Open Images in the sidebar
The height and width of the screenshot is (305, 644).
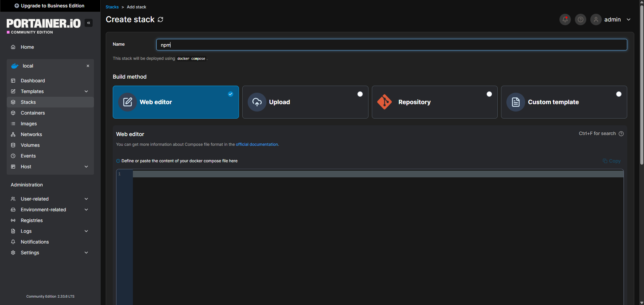50,124
